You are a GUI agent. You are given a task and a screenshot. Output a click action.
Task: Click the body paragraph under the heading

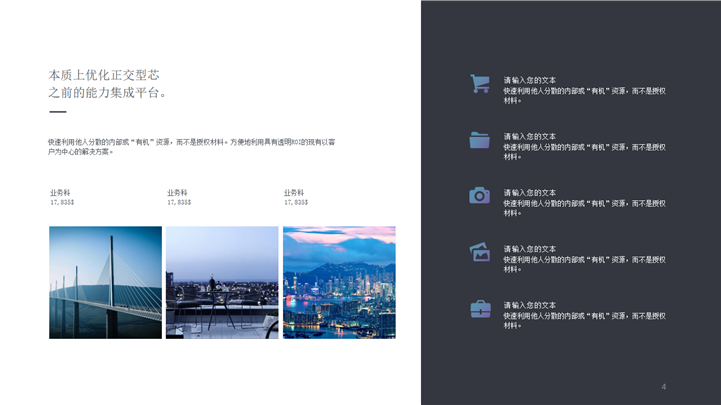point(191,147)
